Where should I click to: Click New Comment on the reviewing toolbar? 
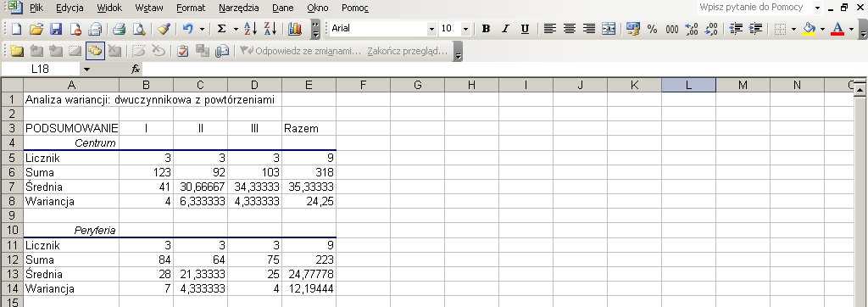(17, 51)
